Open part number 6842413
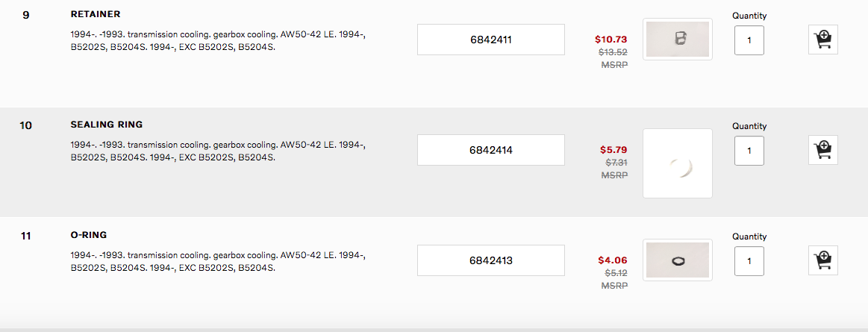 coord(490,260)
